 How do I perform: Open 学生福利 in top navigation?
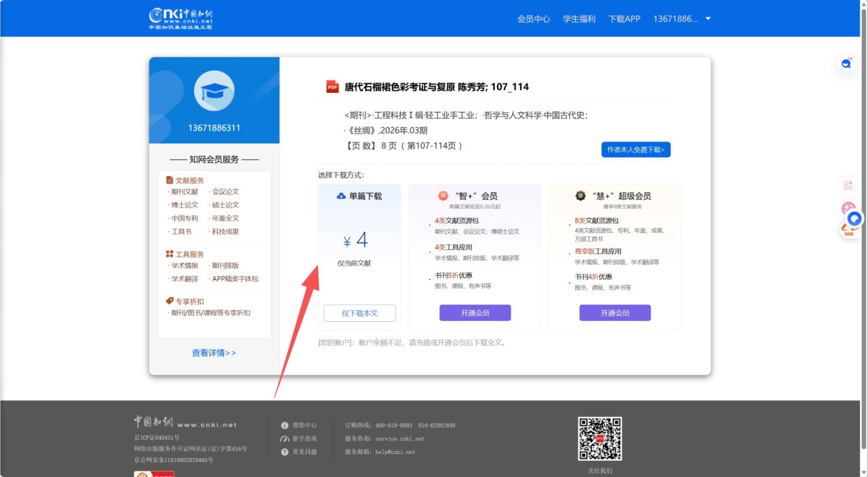click(x=579, y=19)
